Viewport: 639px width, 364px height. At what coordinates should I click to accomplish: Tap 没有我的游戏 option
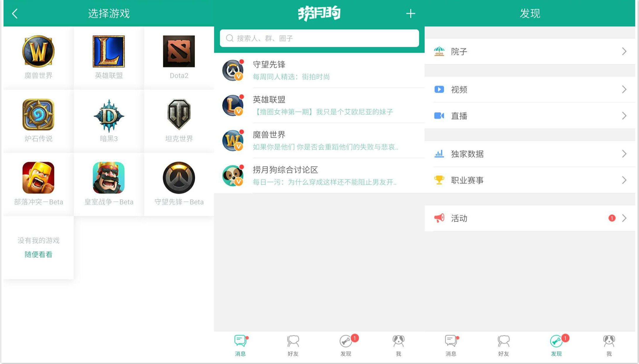[38, 241]
